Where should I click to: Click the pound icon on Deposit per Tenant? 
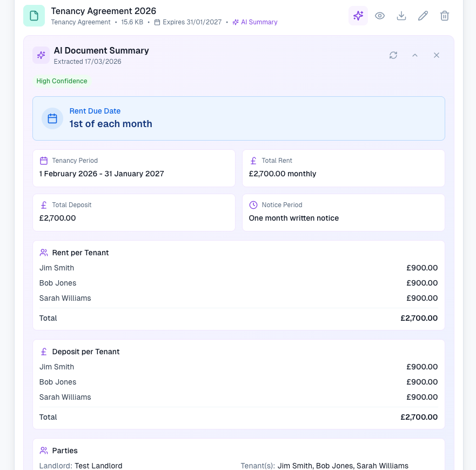click(44, 352)
